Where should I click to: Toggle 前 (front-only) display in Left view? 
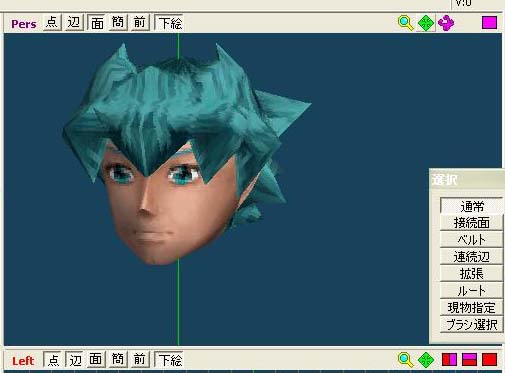point(140,359)
